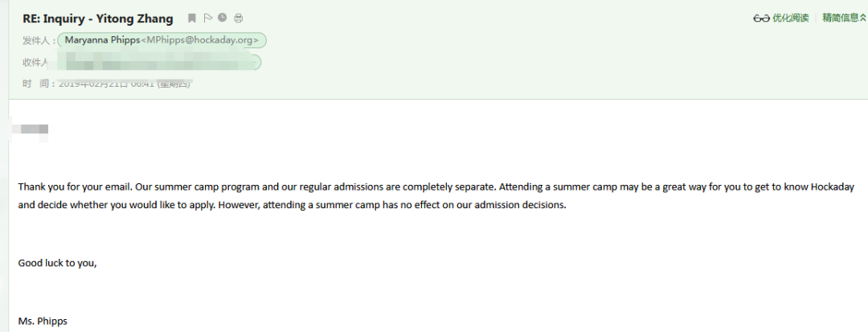Print this email using the printer icon
The height and width of the screenshot is (332, 868).
point(238,18)
